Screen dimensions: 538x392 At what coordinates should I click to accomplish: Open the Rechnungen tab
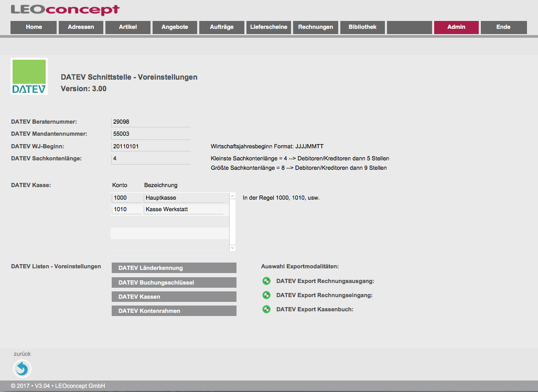[x=316, y=27]
